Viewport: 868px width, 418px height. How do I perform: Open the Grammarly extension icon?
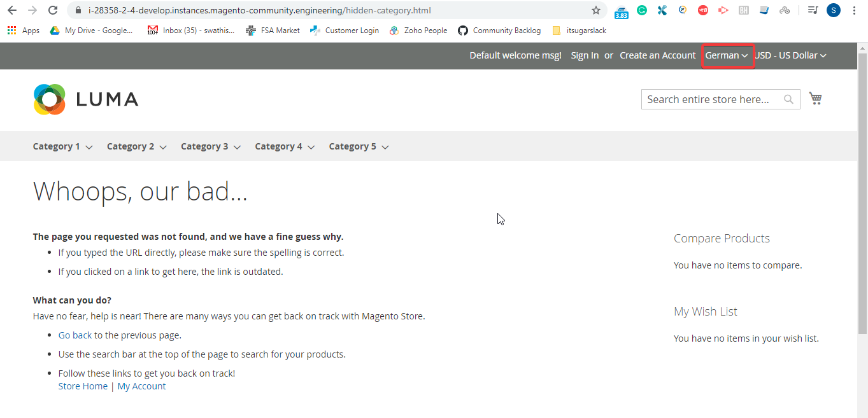(x=642, y=10)
